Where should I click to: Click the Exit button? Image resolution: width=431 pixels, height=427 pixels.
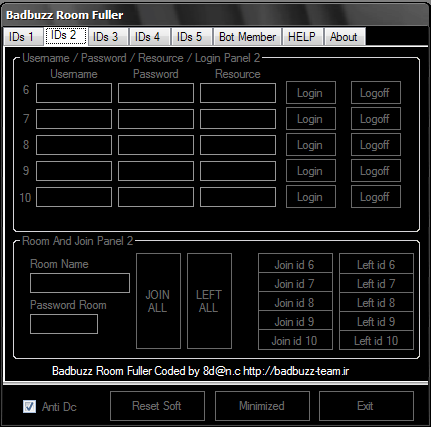(x=366, y=406)
